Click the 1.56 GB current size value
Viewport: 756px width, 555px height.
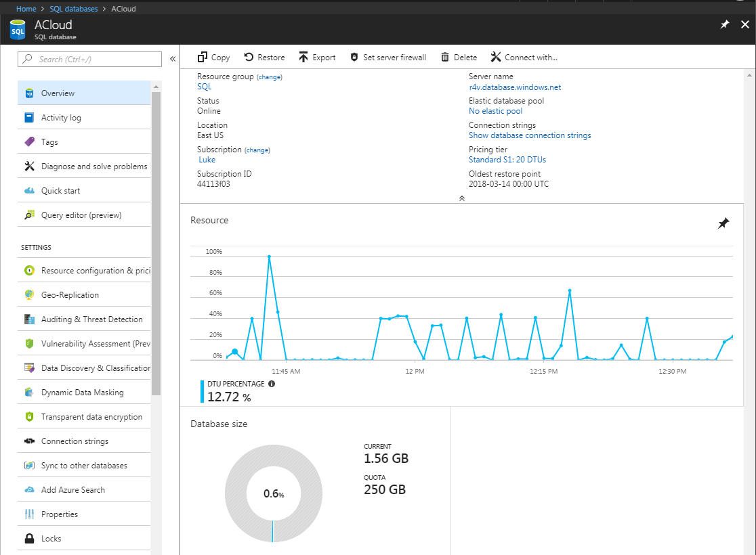(x=386, y=459)
